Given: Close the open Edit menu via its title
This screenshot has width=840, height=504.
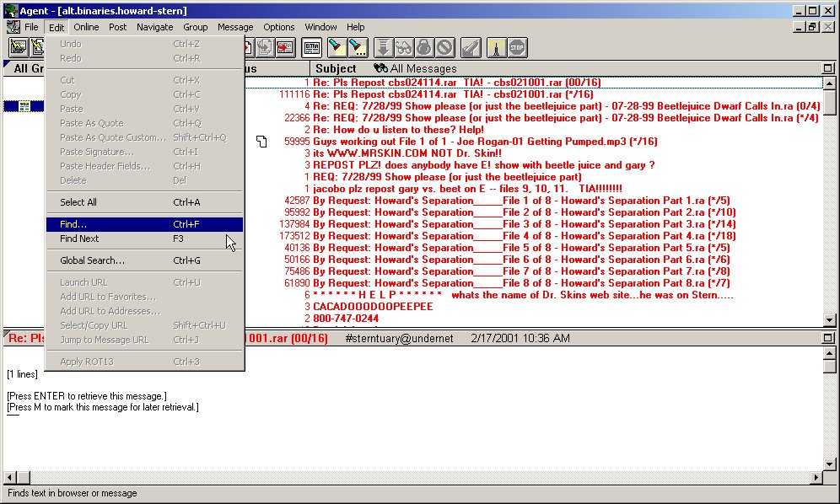Looking at the screenshot, I should point(57,27).
